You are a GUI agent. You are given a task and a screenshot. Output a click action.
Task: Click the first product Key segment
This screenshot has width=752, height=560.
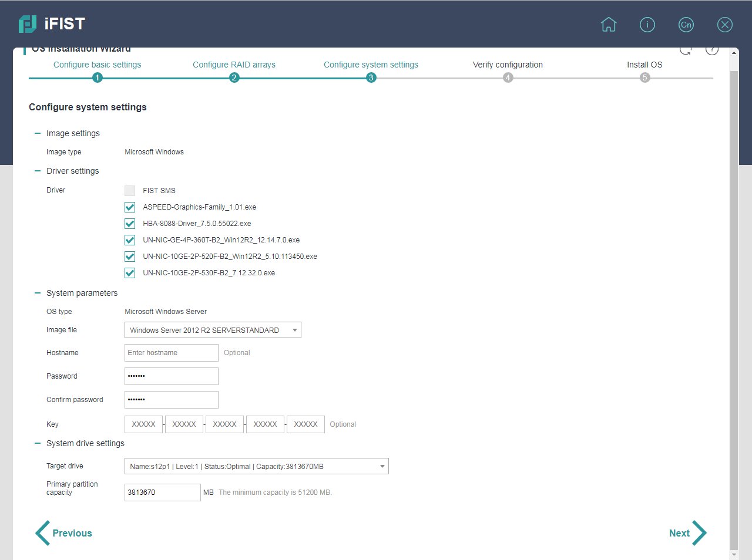(x=143, y=424)
